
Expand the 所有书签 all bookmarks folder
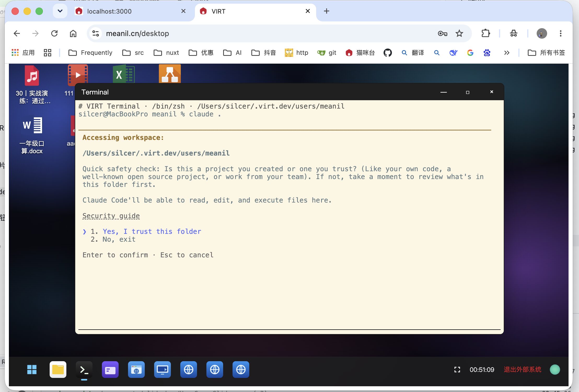[546, 53]
